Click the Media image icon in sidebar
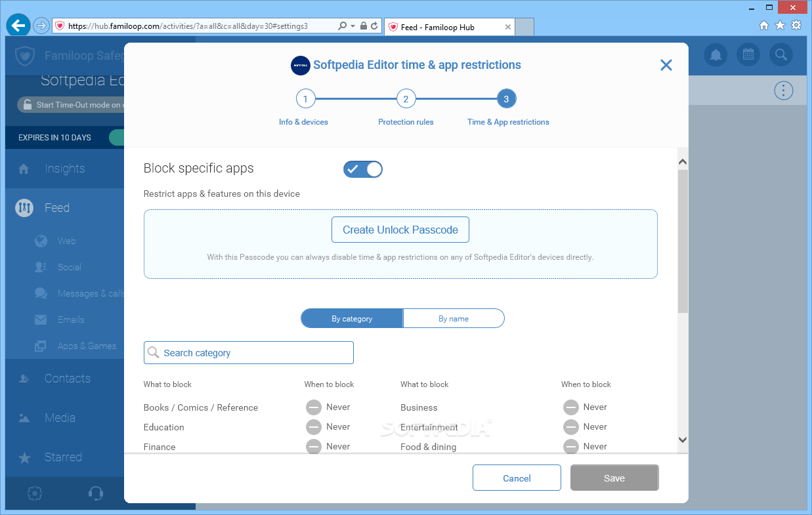812x515 pixels. coord(24,418)
